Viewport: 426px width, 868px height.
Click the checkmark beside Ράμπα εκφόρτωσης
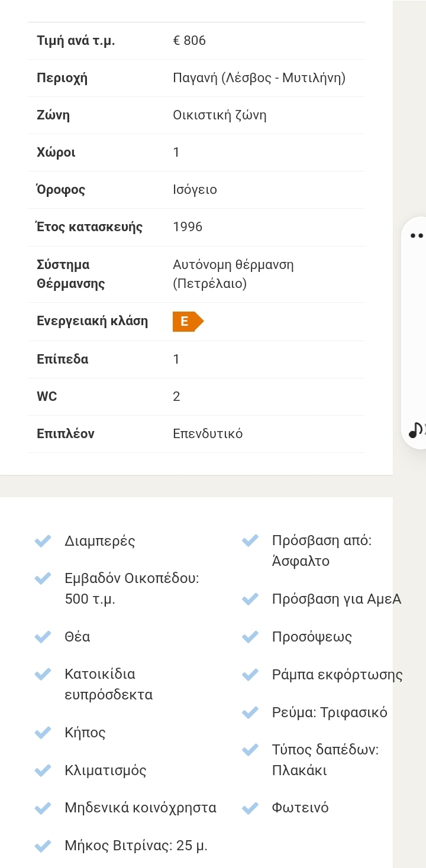pos(250,675)
